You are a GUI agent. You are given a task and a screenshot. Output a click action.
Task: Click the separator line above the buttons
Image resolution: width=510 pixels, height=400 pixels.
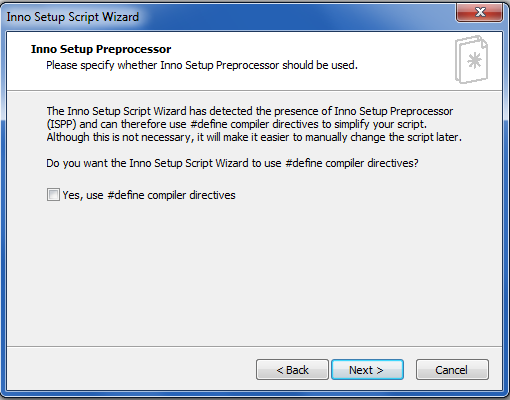pyautogui.click(x=255, y=346)
